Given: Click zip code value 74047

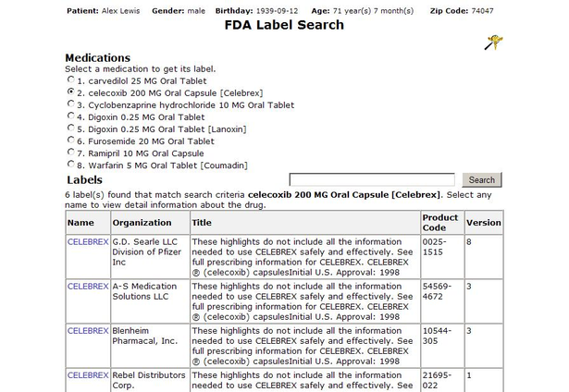Looking at the screenshot, I should click(x=483, y=11).
